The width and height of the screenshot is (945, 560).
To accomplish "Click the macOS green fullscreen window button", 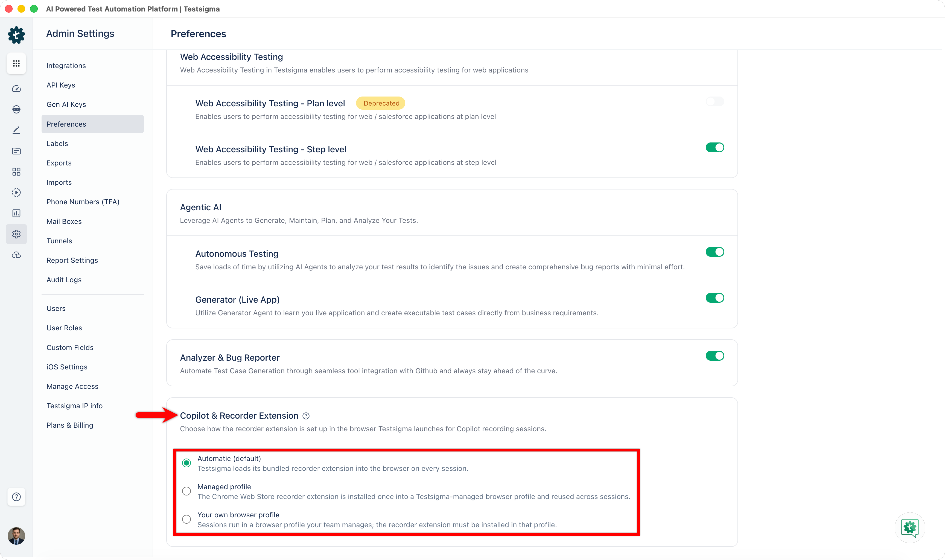I will click(x=34, y=9).
